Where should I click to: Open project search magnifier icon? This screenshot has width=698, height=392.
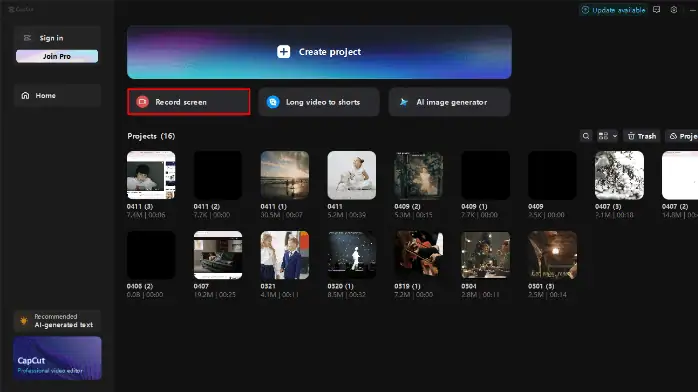(x=586, y=136)
